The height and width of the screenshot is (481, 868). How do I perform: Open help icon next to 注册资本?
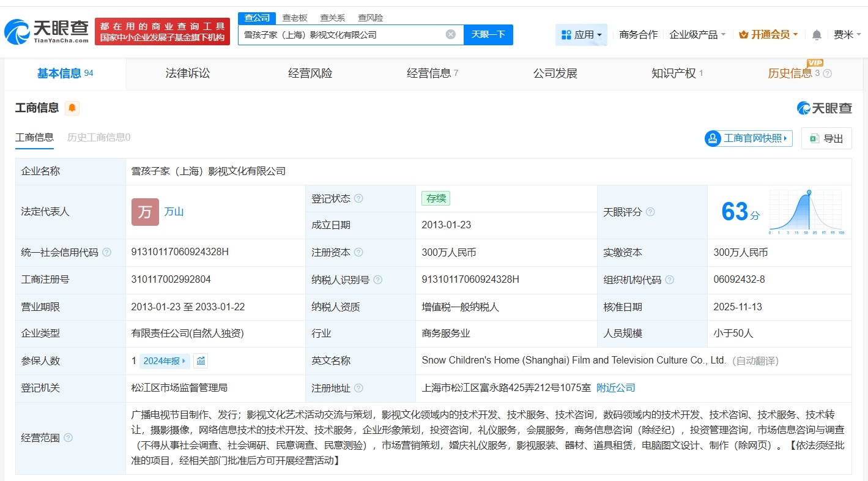coord(359,252)
